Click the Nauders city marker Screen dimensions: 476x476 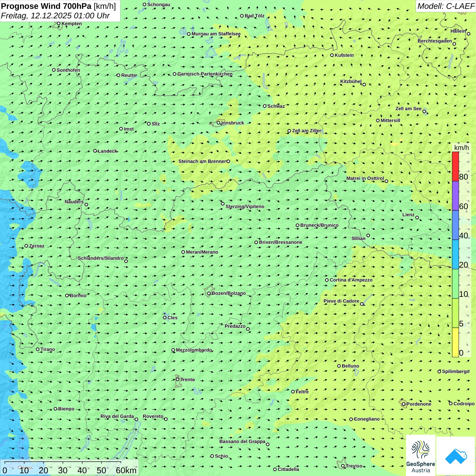(x=86, y=205)
